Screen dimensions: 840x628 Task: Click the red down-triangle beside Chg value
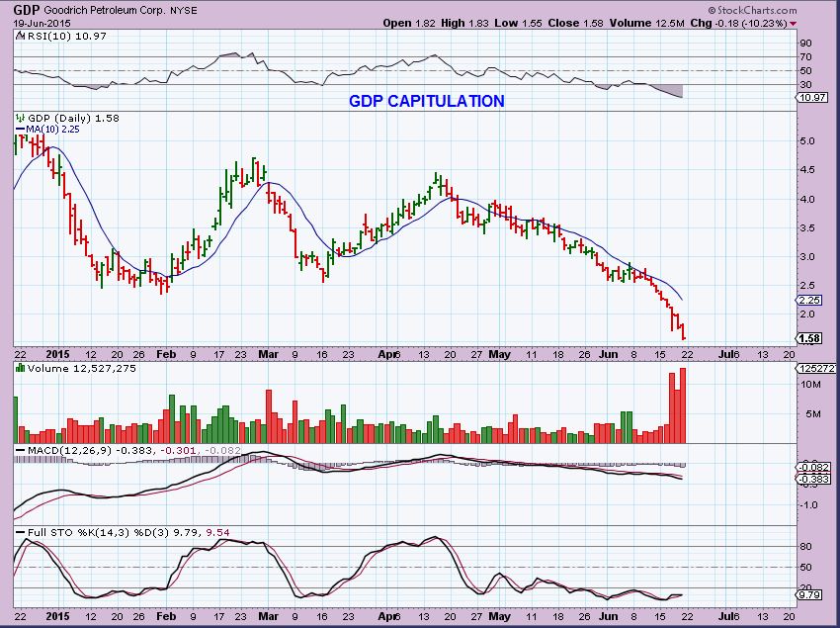pos(793,24)
